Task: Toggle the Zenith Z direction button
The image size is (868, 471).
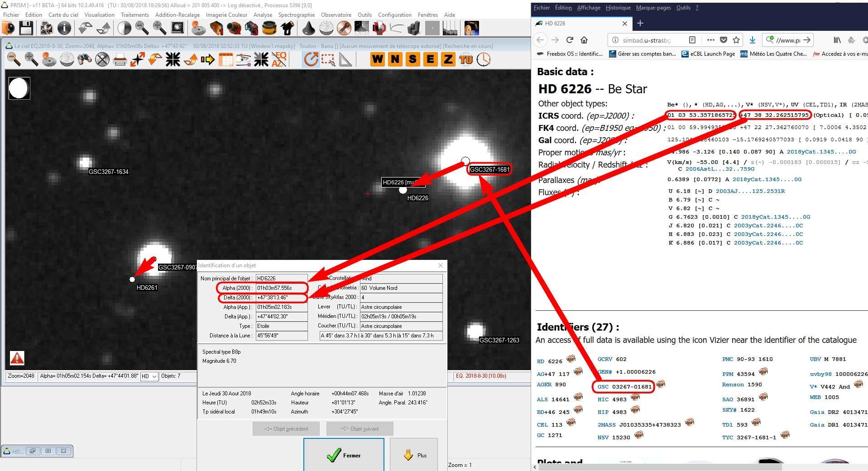Action: click(448, 59)
